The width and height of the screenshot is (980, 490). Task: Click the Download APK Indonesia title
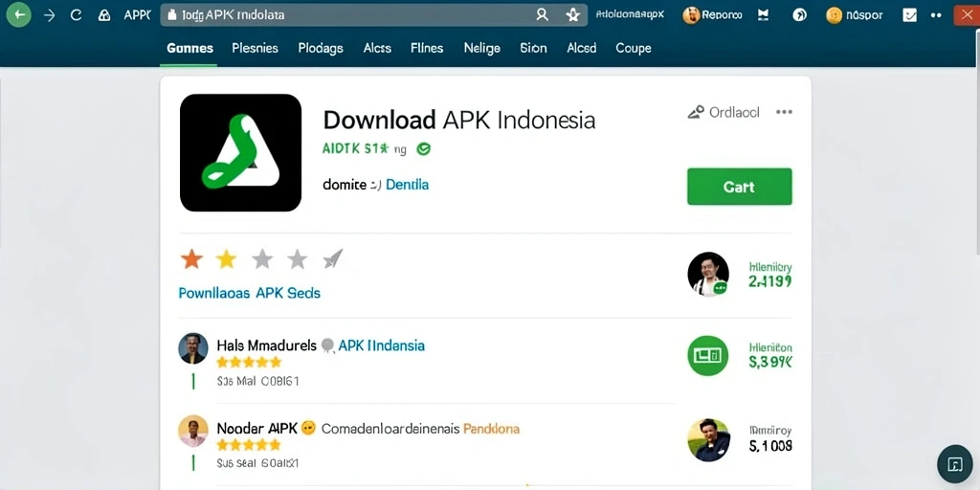(x=459, y=119)
